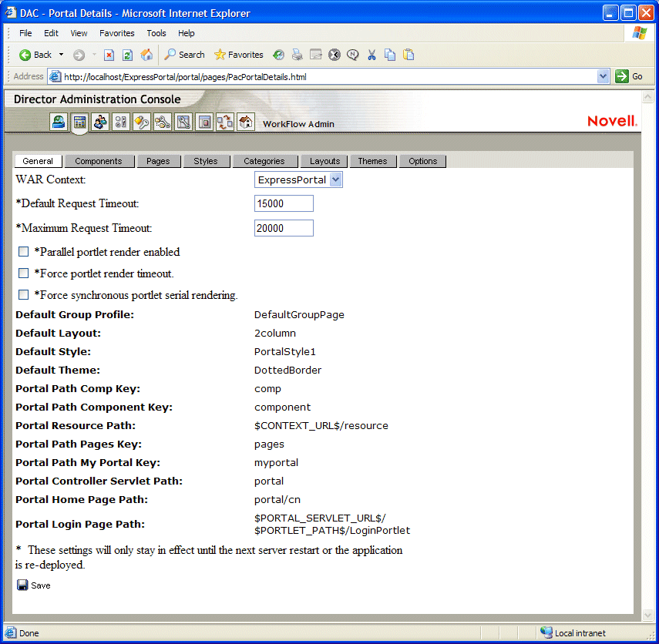Viewport: 659px width, 644px height.
Task: Click the History clock icon in the toolbar
Action: pos(278,55)
